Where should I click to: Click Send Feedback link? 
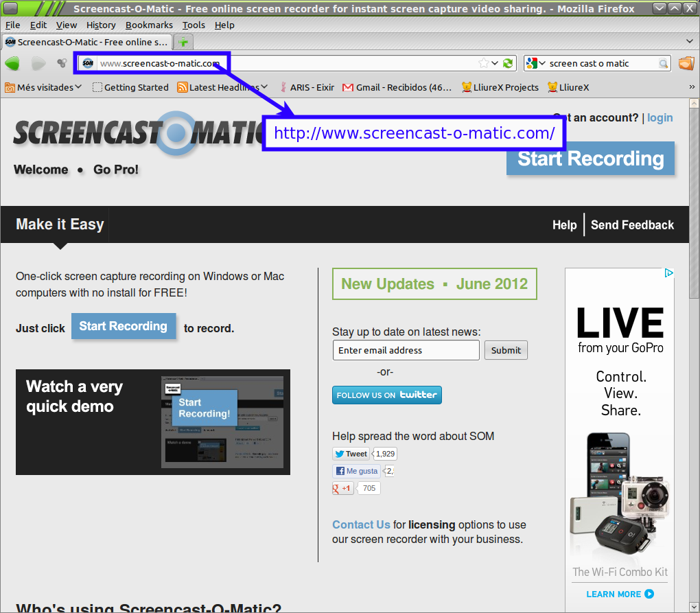click(632, 225)
